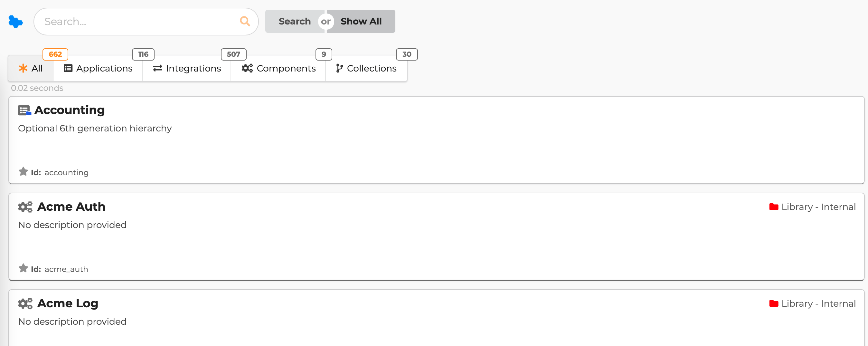Image resolution: width=868 pixels, height=346 pixels.
Task: Open the Acme Log result title
Action: 68,303
